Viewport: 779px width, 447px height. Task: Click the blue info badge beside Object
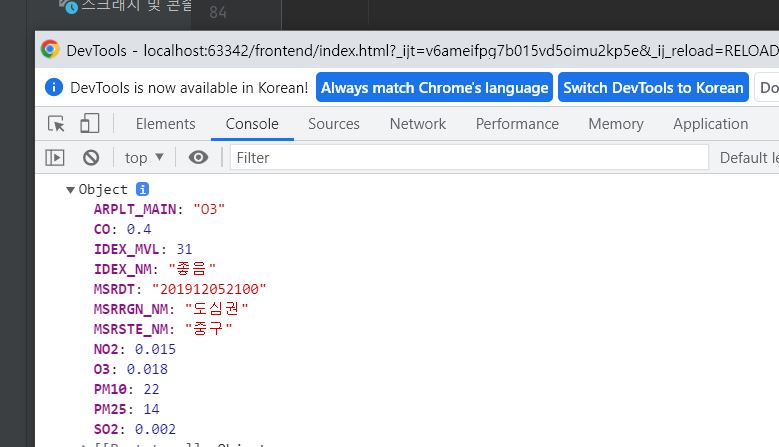(142, 189)
